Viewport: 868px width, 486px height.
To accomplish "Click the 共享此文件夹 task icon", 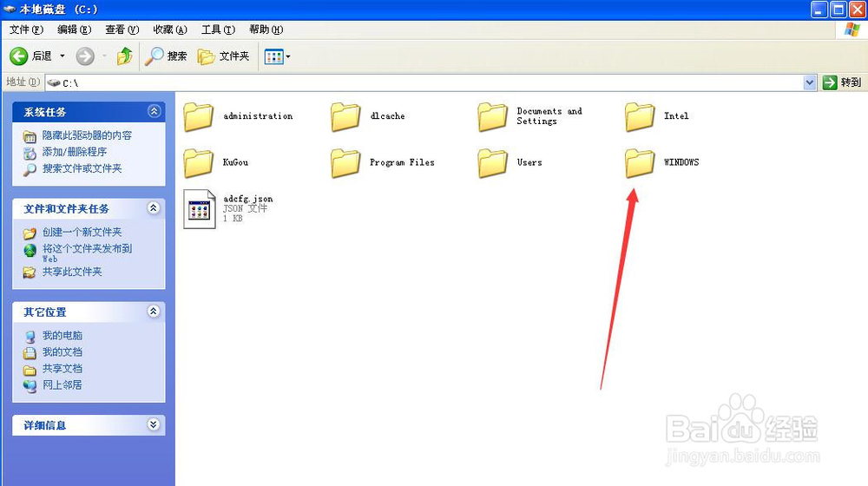I will tap(30, 273).
